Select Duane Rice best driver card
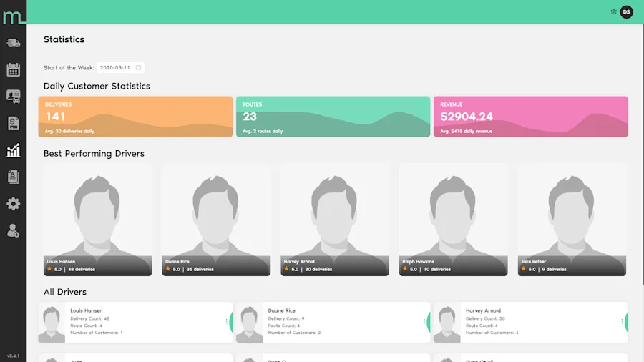The width and height of the screenshot is (644, 362). coord(216,220)
